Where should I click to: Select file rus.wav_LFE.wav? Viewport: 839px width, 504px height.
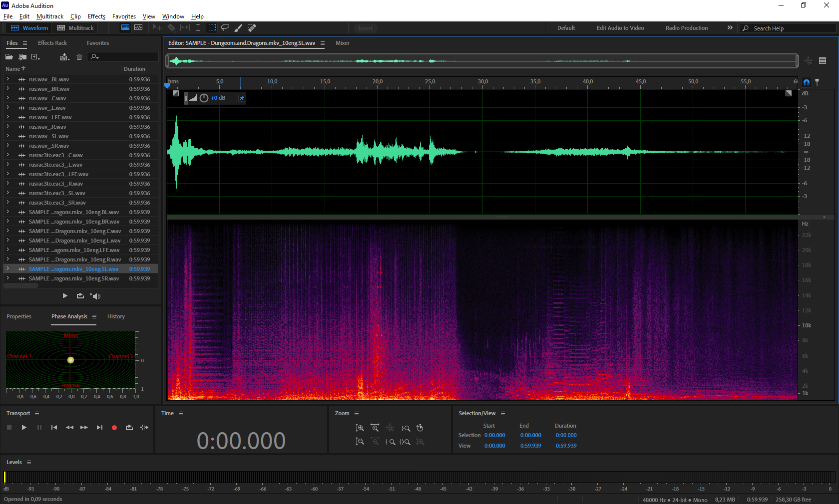[80, 117]
